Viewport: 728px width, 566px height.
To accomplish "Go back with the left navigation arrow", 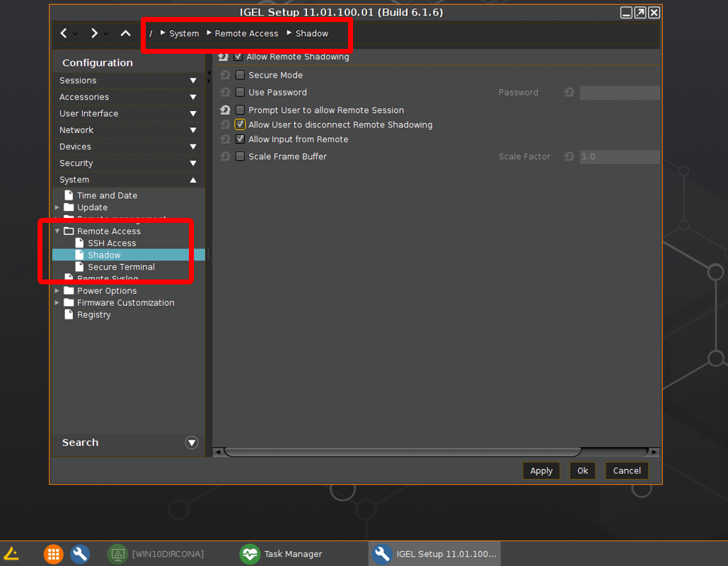I will (64, 33).
